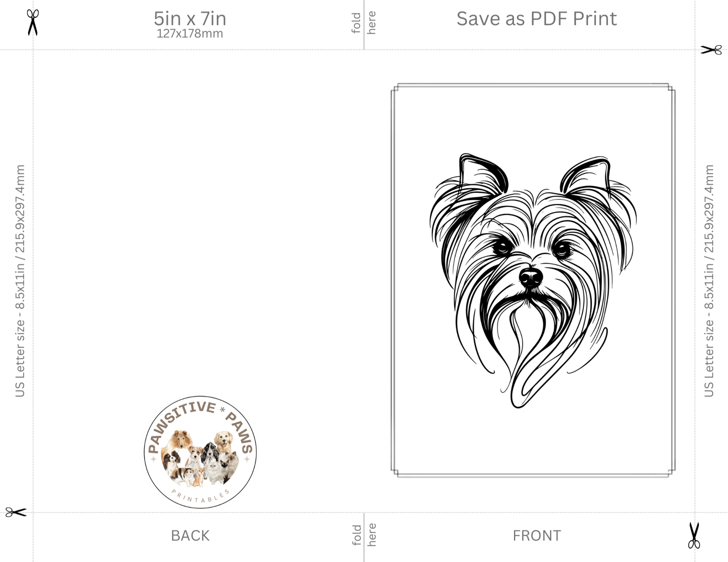Image resolution: width=728 pixels, height=562 pixels.
Task: Click the scissors icon at bottom right
Action: [694, 535]
